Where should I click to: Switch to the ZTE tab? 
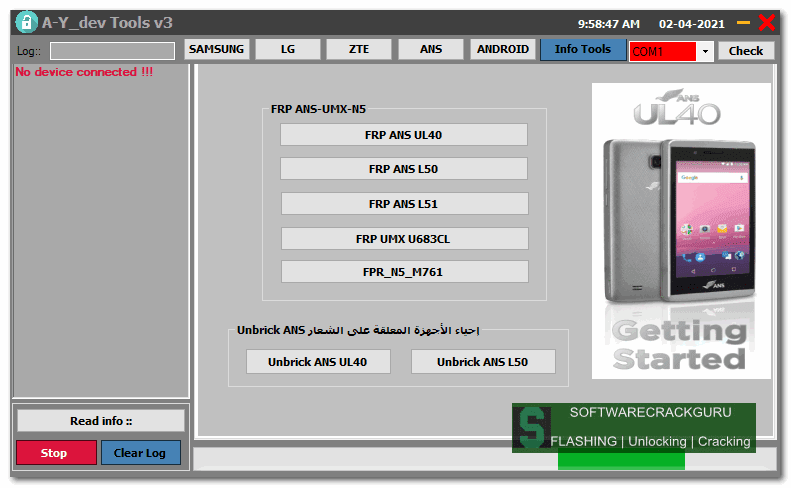coord(359,49)
